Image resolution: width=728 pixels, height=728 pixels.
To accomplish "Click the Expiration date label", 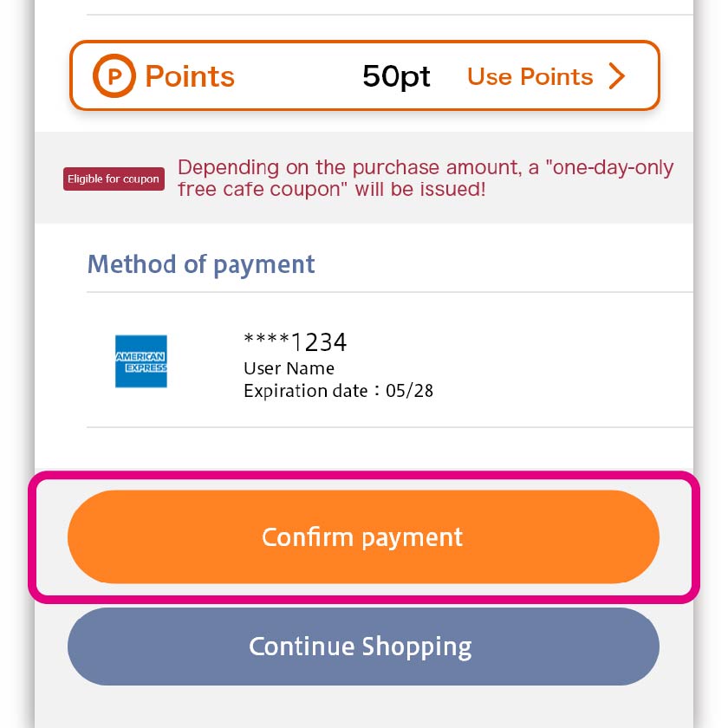I will point(306,391).
